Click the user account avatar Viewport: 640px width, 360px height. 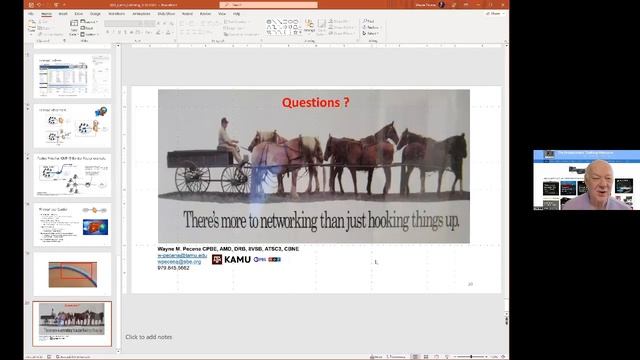(x=442, y=5)
